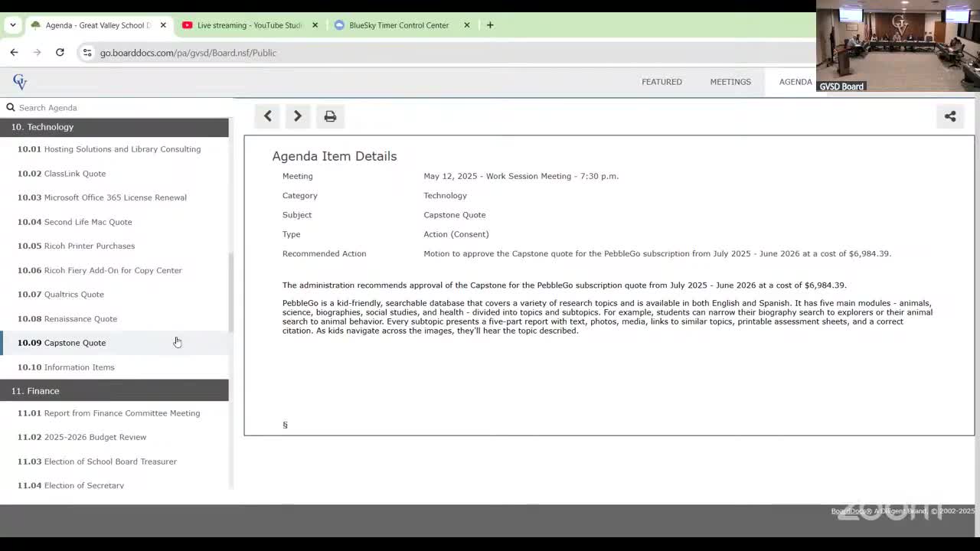Close the Live streaming YouTube Studio tab

(x=315, y=25)
